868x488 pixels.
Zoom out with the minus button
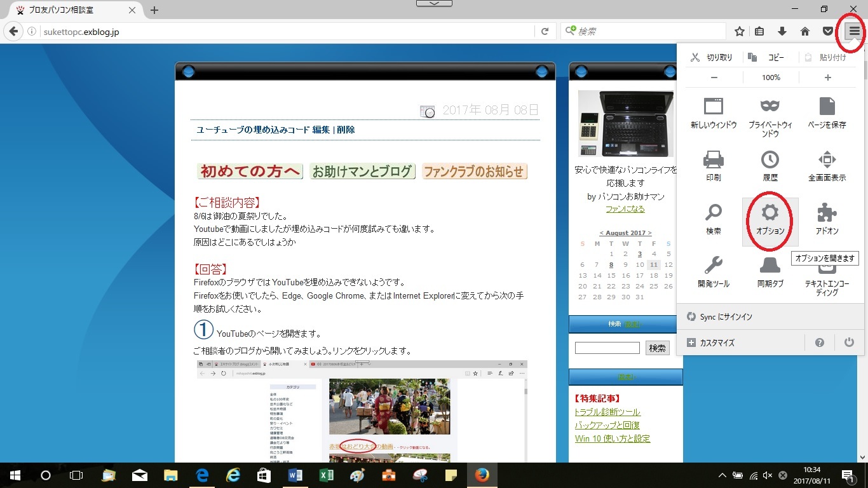coord(714,78)
